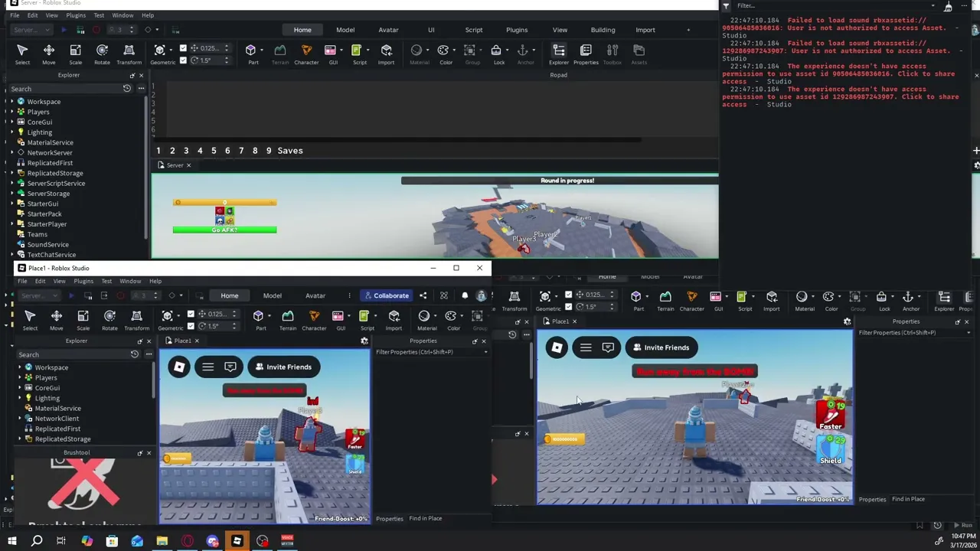Open Terrain tool in right Place1 window
Image resolution: width=980 pixels, height=551 pixels.
point(665,300)
